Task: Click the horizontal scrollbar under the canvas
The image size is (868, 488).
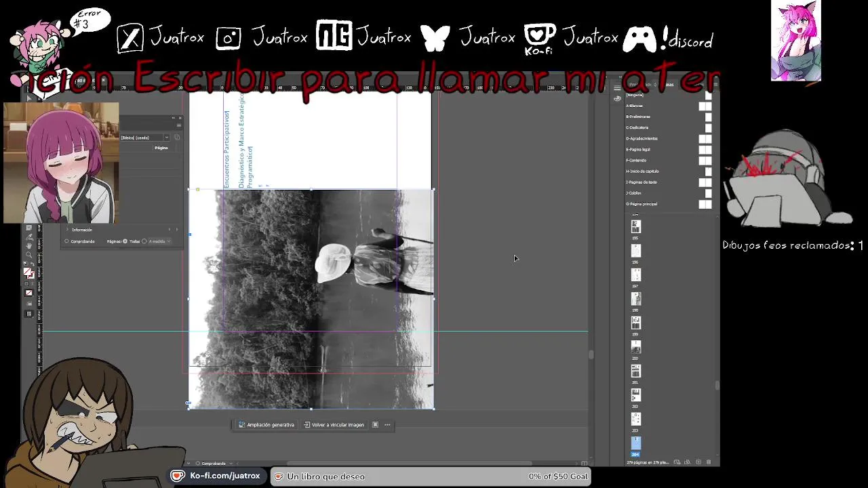Action: point(410,464)
